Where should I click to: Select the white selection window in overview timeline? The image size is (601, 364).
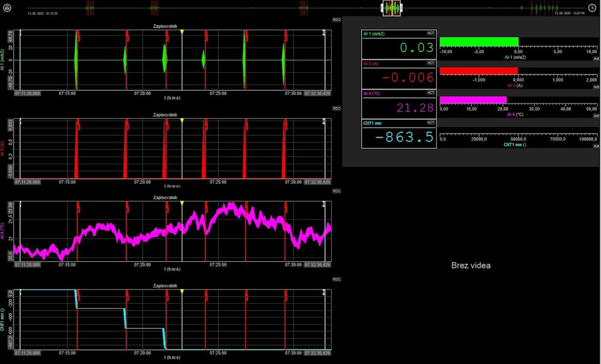click(x=391, y=8)
